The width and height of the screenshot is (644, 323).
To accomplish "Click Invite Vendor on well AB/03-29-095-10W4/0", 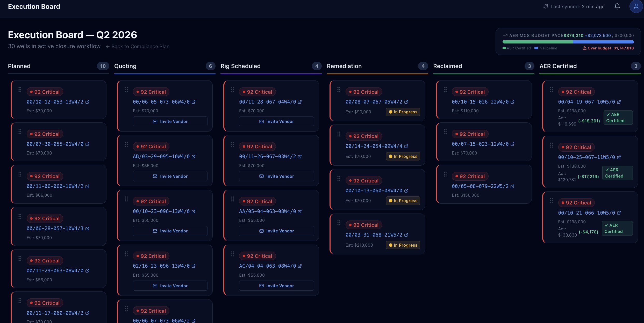I will 170,176.
